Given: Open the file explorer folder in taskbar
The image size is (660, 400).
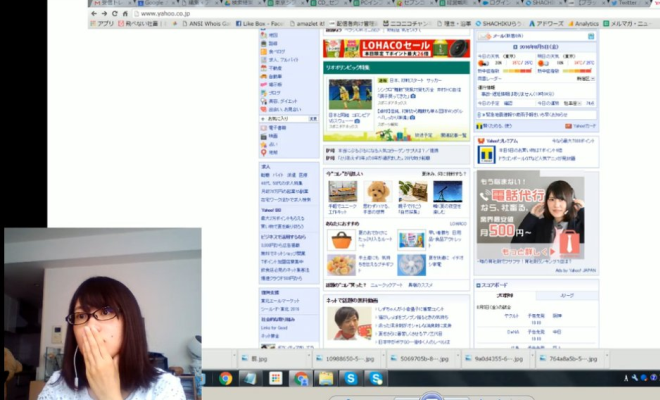Looking at the screenshot, I should click(x=326, y=378).
